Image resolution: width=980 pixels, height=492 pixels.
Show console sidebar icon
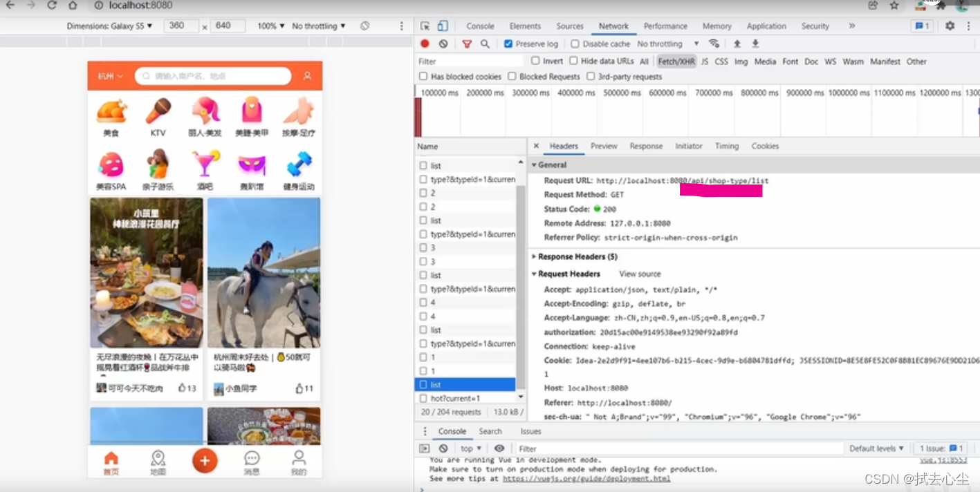pos(425,448)
